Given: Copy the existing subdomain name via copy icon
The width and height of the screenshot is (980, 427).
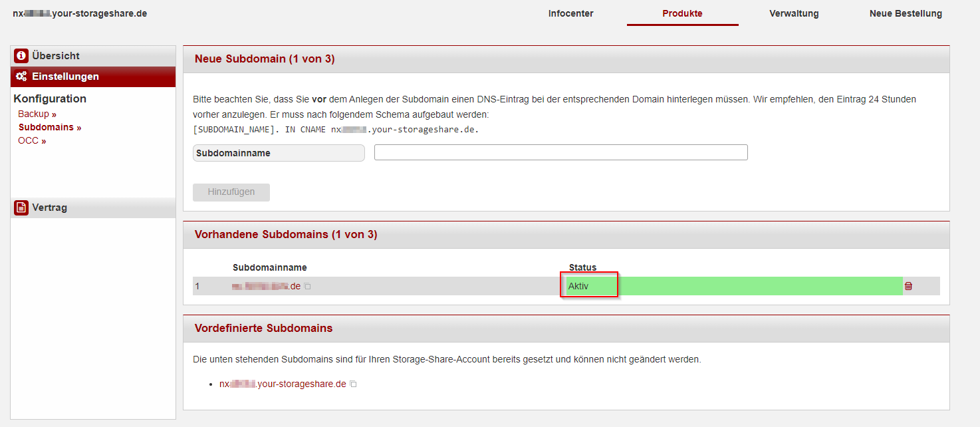Looking at the screenshot, I should pyautogui.click(x=308, y=287).
